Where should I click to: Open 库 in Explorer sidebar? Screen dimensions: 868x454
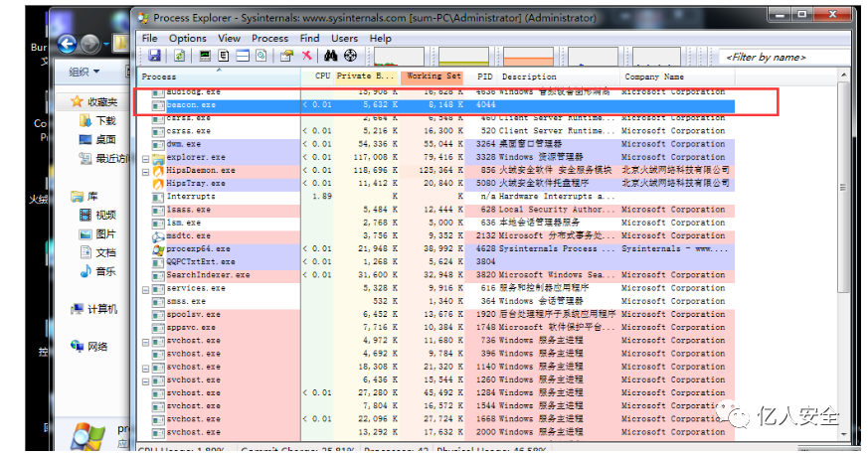tap(85, 197)
